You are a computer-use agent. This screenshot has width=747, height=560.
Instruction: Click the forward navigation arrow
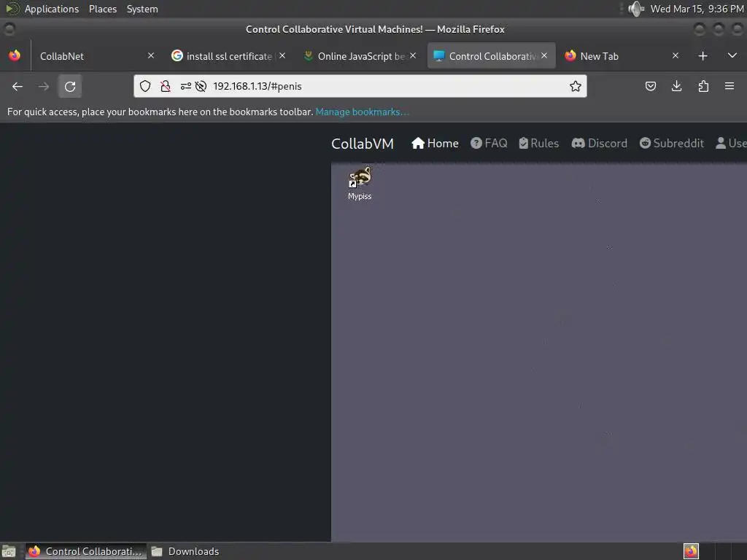(44, 86)
